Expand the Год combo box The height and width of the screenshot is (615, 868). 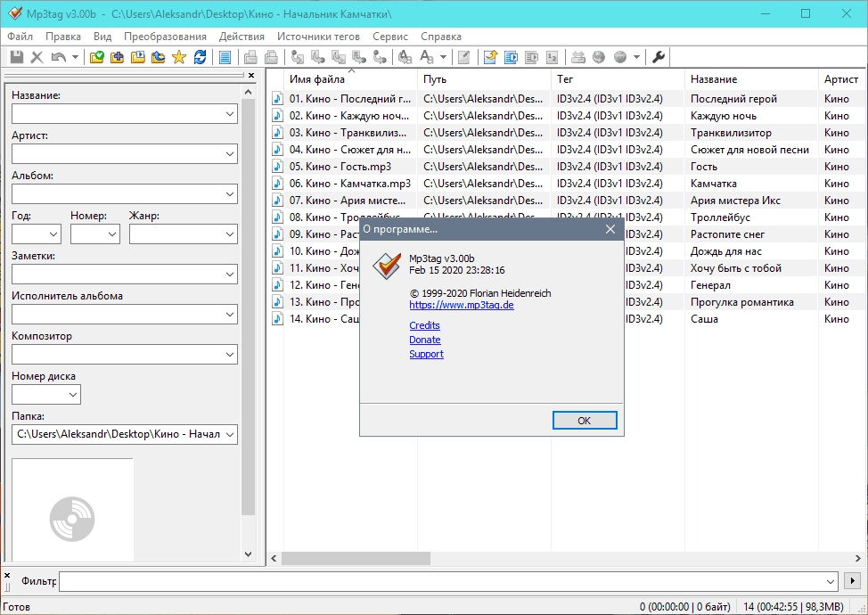(x=53, y=234)
